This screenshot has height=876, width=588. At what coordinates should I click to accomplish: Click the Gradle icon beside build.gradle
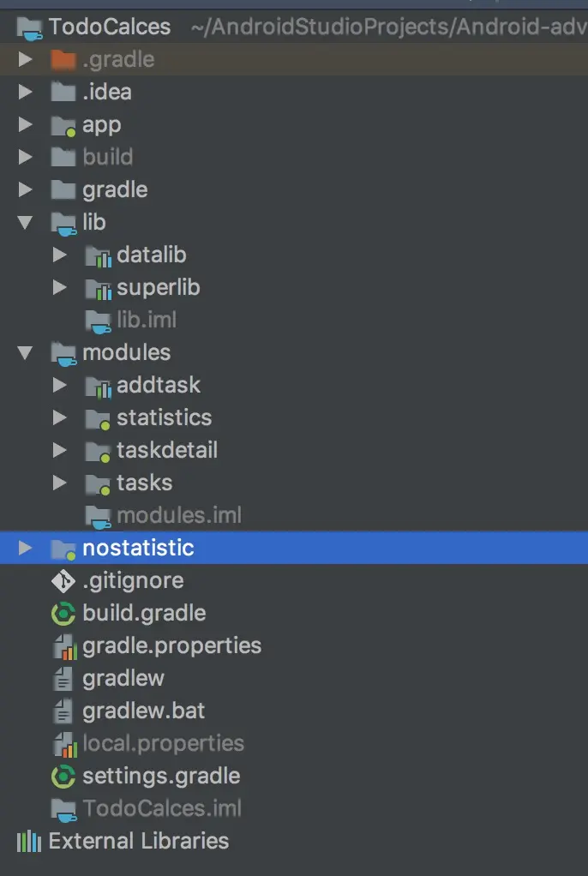tap(63, 614)
